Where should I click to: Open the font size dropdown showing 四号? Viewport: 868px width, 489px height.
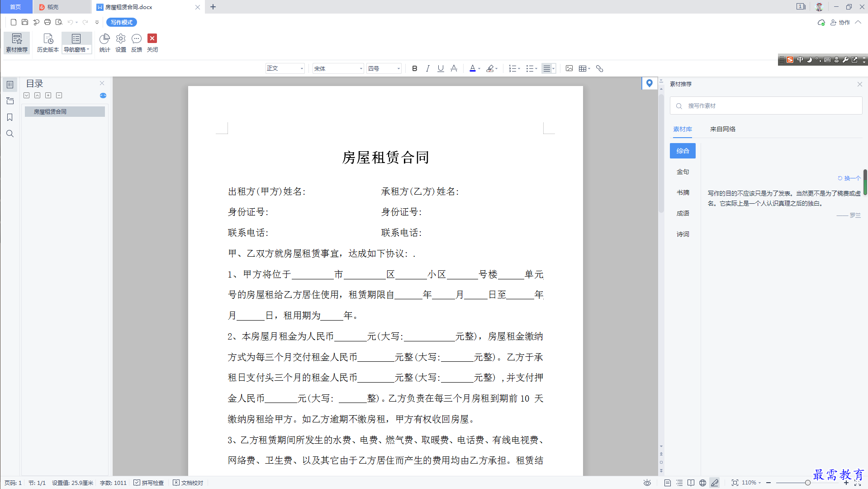tap(384, 68)
